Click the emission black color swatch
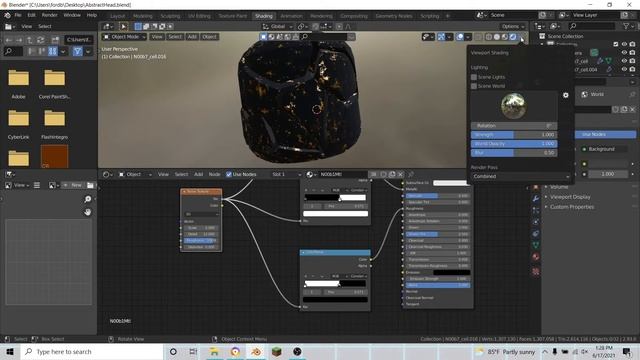The height and width of the screenshot is (360, 640). 452,272
